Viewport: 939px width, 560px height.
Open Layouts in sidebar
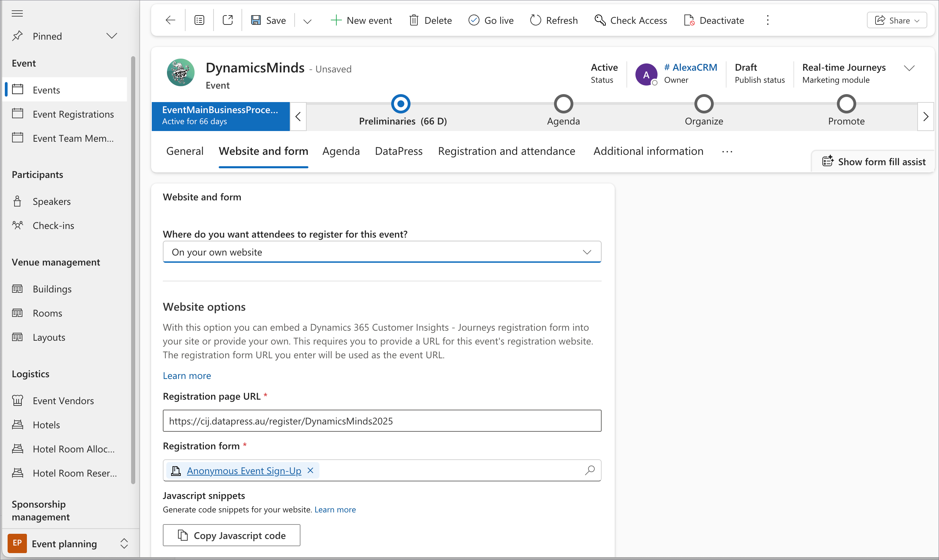[x=65, y=337]
